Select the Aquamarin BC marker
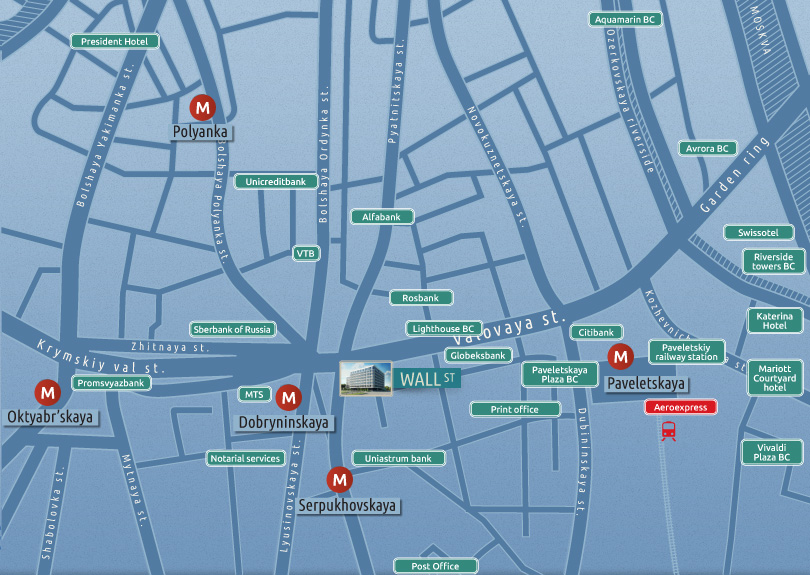Viewport: 810px width, 575px height. 625,20
